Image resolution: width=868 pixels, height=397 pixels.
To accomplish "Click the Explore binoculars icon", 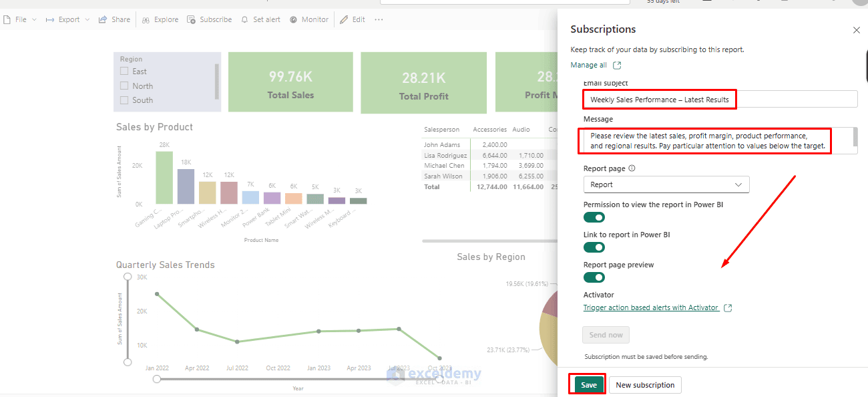I will pos(146,19).
